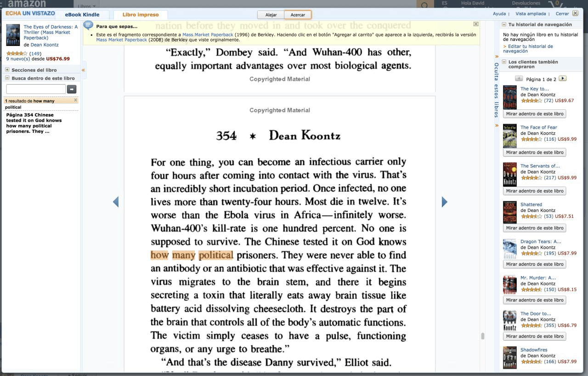Click the highlighted word 'political' on the page
The height and width of the screenshot is (376, 588).
(x=216, y=255)
